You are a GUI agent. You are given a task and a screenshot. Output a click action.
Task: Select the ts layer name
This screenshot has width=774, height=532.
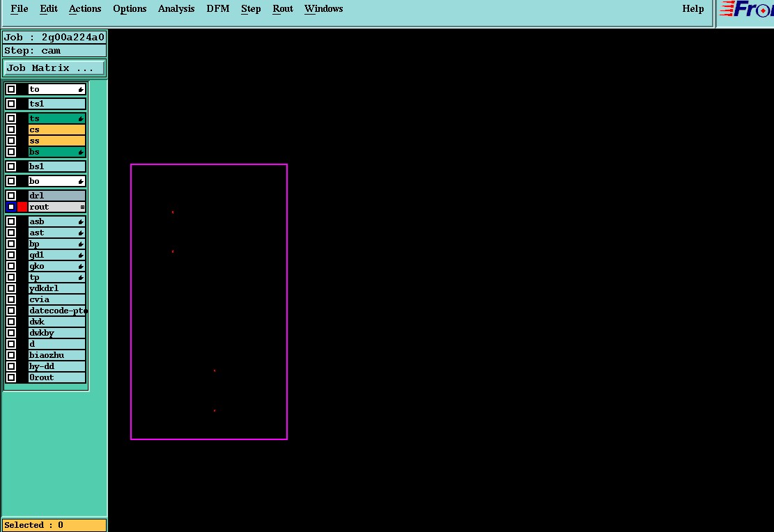pos(56,118)
